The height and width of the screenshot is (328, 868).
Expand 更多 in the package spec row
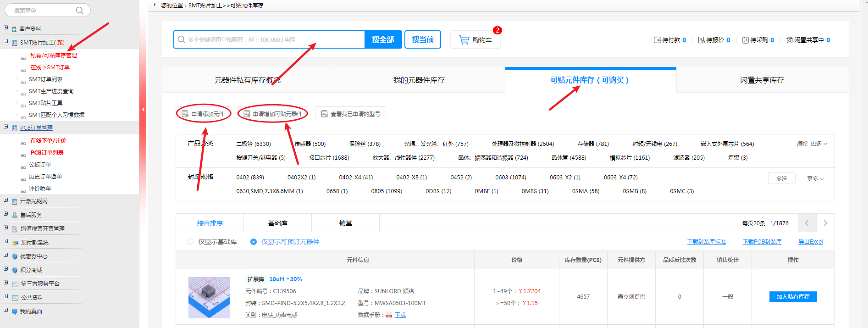pos(815,179)
